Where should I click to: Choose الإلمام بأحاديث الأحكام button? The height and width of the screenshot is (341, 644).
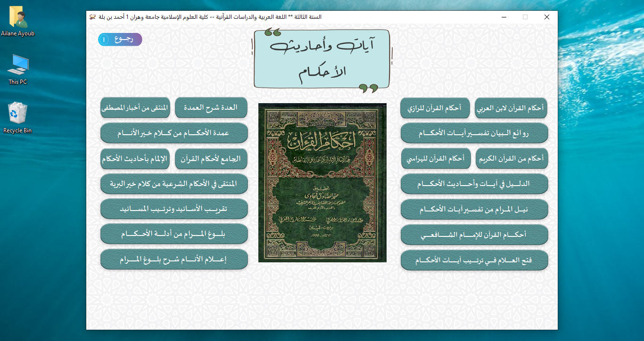(x=135, y=159)
